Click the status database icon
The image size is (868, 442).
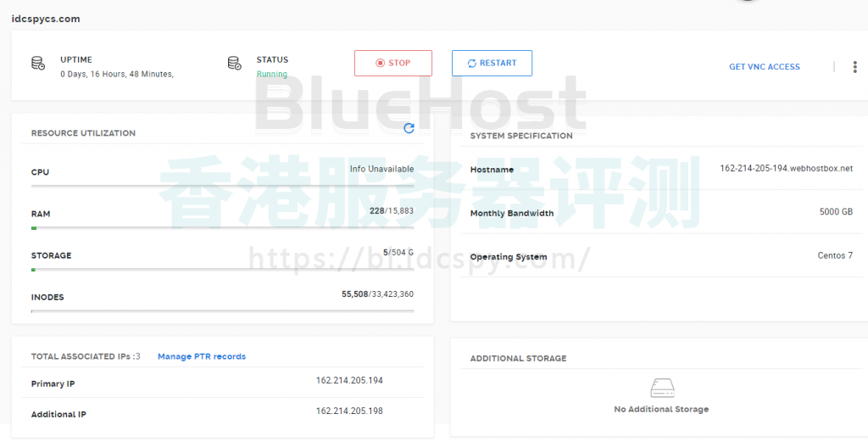coord(235,63)
